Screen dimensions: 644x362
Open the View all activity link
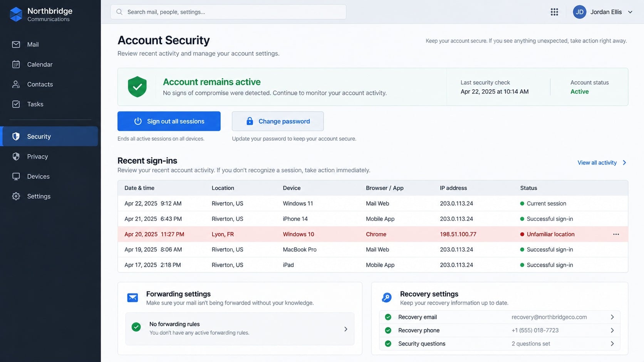click(x=597, y=163)
